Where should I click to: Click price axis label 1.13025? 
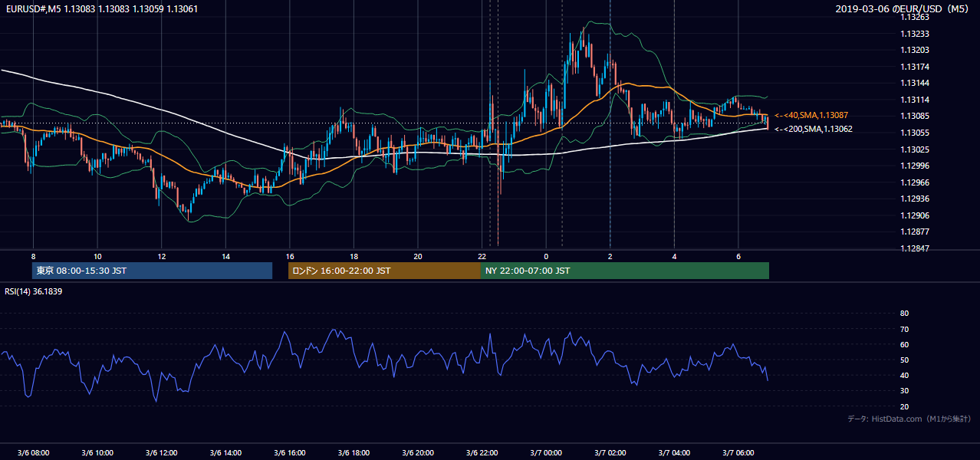(915, 149)
